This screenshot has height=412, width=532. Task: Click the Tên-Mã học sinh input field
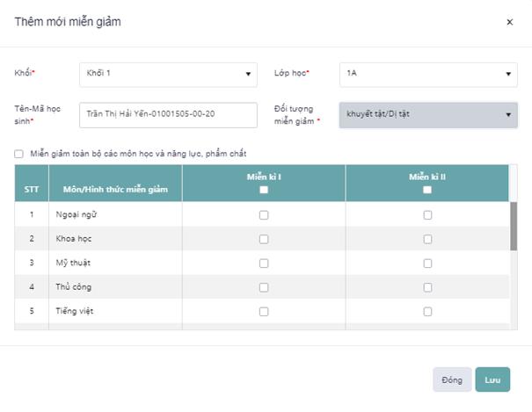point(167,114)
